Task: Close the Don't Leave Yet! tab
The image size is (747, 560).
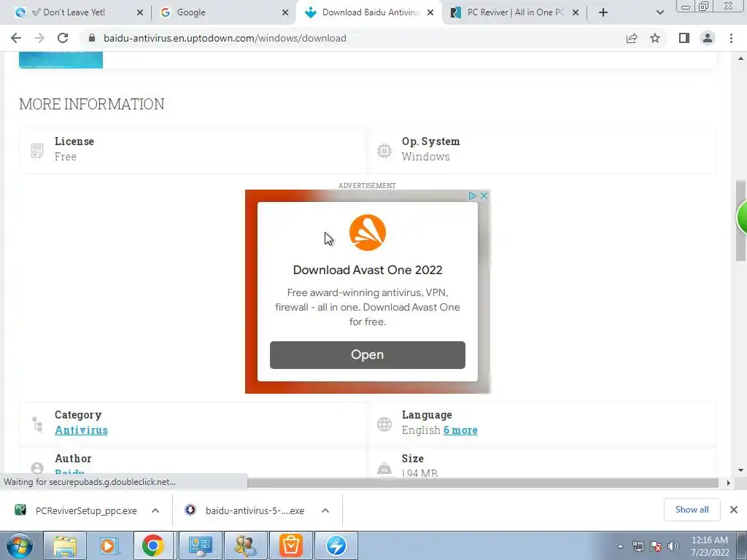Action: [x=140, y=13]
